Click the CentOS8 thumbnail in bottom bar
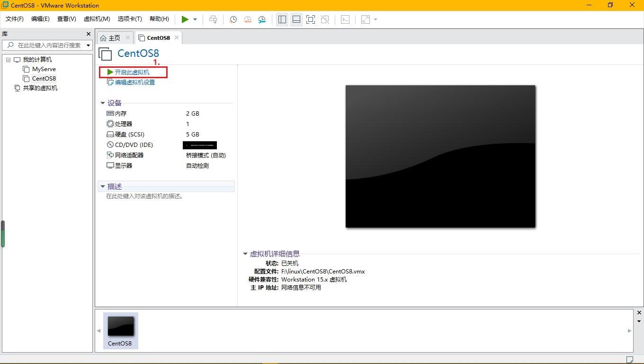The height and width of the screenshot is (364, 644). pos(120,331)
